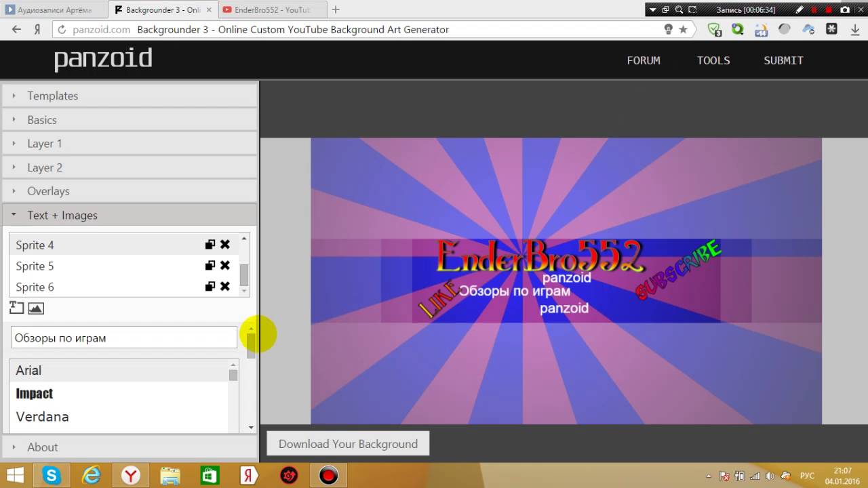
Task: Expand the Layer 1 section
Action: click(130, 143)
